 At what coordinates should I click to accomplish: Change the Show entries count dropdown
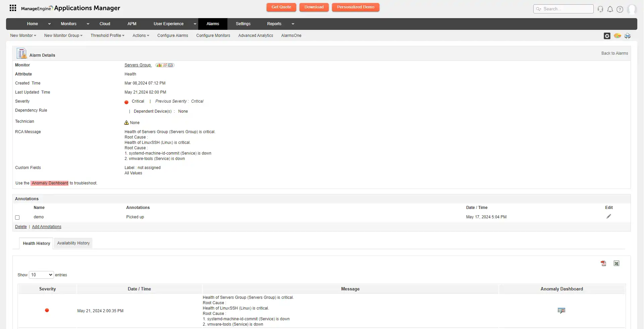[41, 275]
